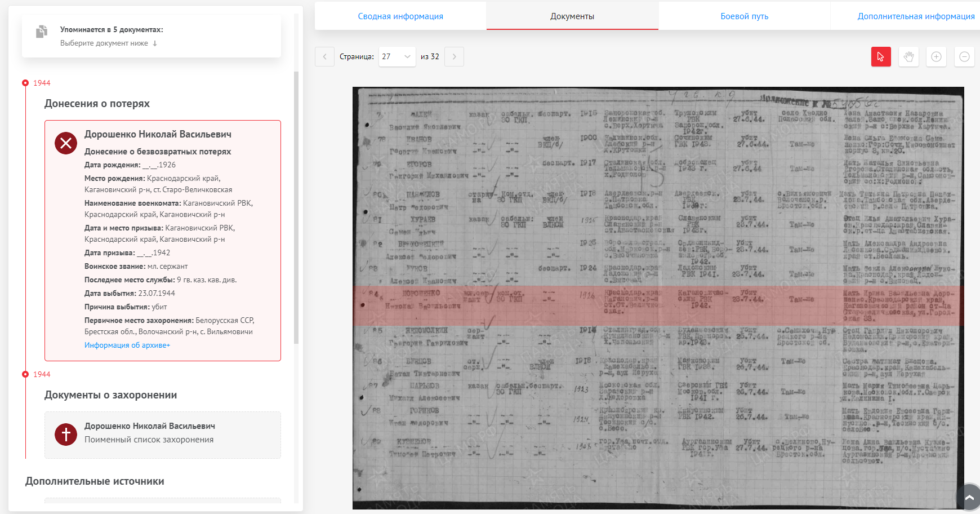Open the page number dropdown
Image resolution: width=980 pixels, height=514 pixels.
pos(397,56)
